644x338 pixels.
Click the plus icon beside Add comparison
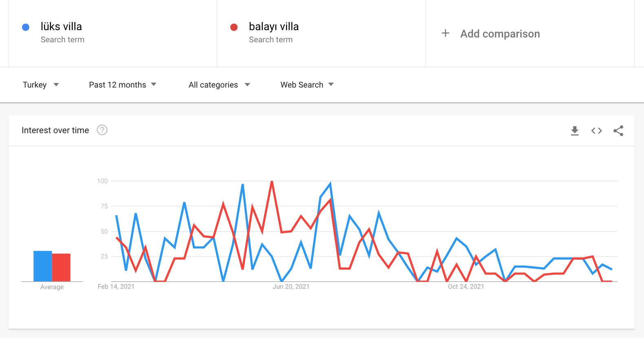[x=446, y=33]
